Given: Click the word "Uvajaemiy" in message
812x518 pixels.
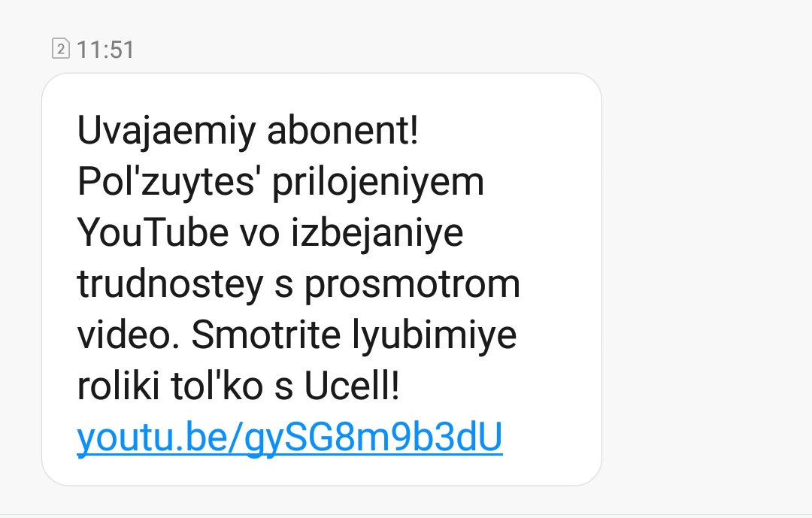Looking at the screenshot, I should pyautogui.click(x=166, y=131).
